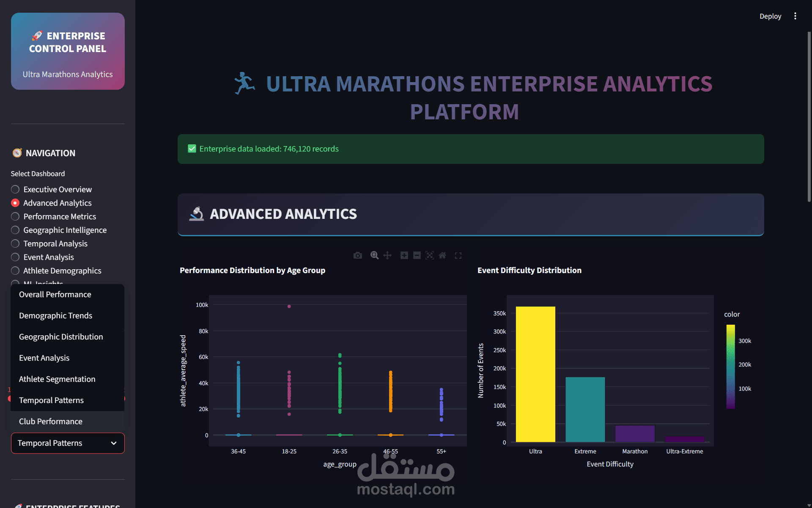The image size is (812, 508).
Task: Download plot as PNG camera icon
Action: coord(358,255)
